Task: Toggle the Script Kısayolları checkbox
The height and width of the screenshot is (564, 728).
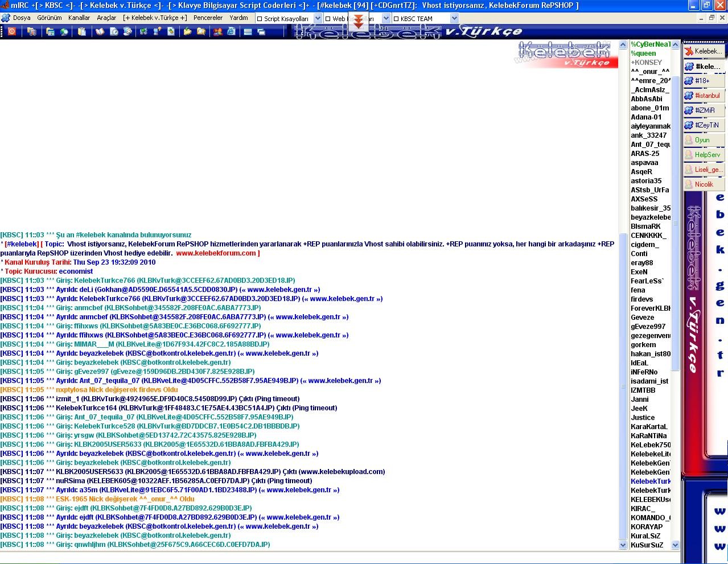Action: pos(260,19)
